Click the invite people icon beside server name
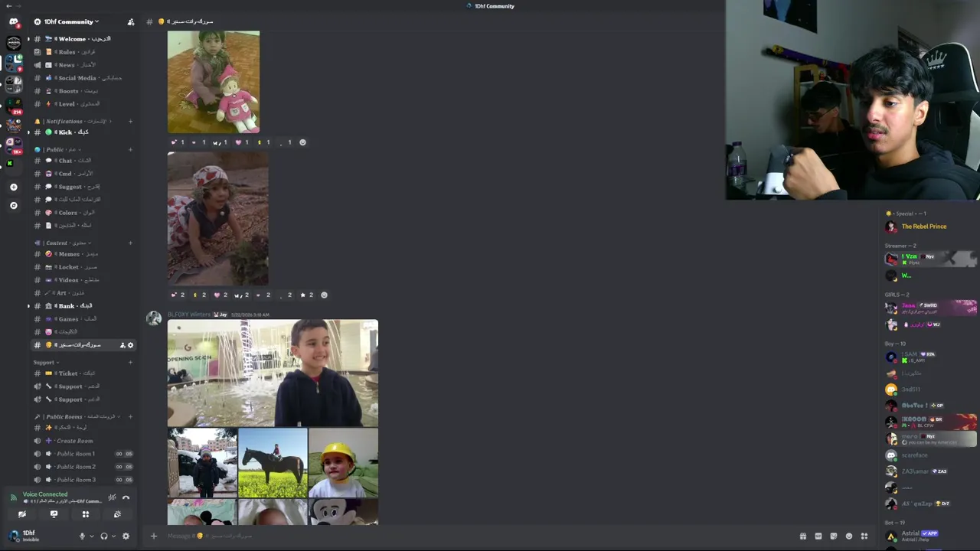The image size is (980, 551). click(x=131, y=21)
